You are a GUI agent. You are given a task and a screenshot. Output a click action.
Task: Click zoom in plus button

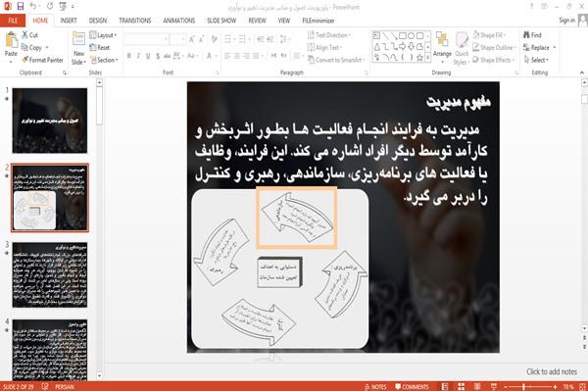click(x=555, y=386)
